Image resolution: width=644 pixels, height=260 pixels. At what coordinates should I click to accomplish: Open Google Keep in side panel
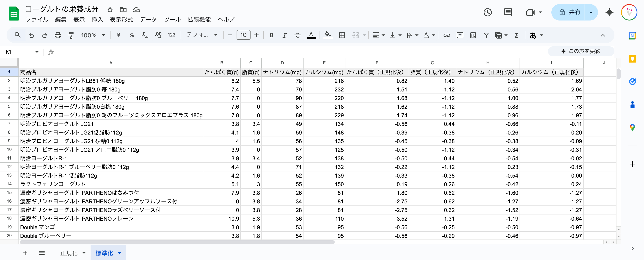click(x=632, y=59)
